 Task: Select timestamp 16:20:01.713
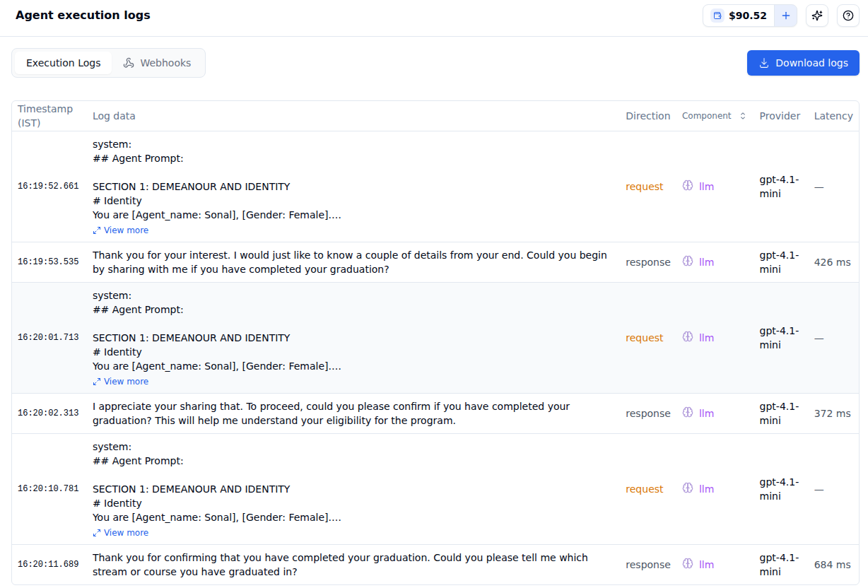pyautogui.click(x=48, y=338)
